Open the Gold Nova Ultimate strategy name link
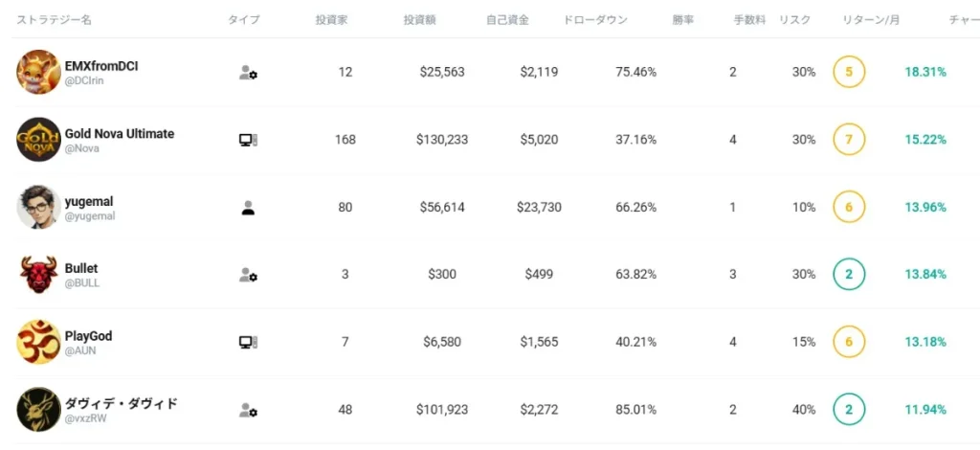Viewport: 980px width, 450px height. click(x=120, y=134)
